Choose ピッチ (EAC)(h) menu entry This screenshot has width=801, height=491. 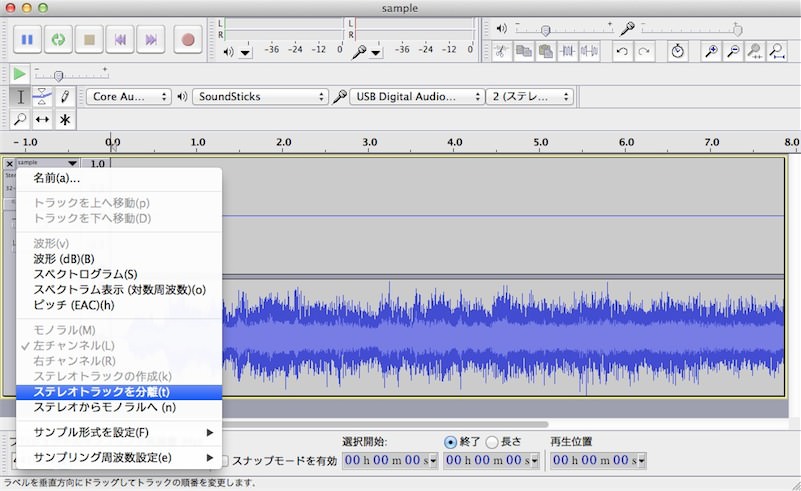click(120, 305)
